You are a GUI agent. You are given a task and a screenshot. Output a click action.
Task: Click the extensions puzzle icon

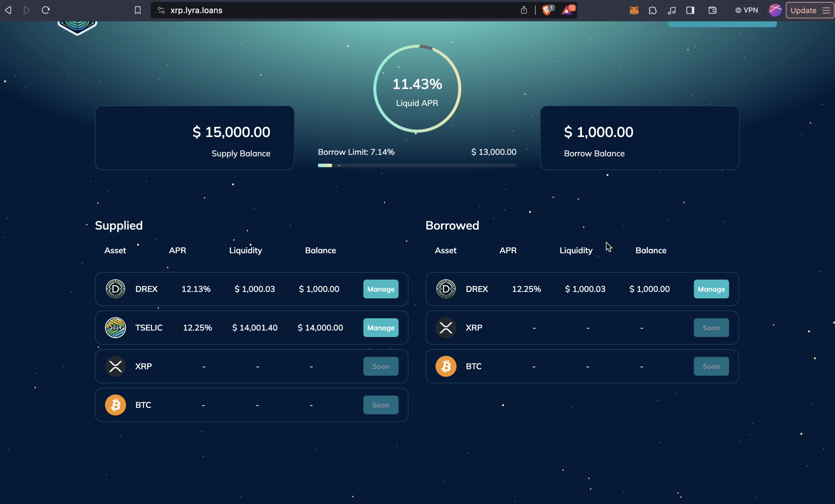pos(652,10)
